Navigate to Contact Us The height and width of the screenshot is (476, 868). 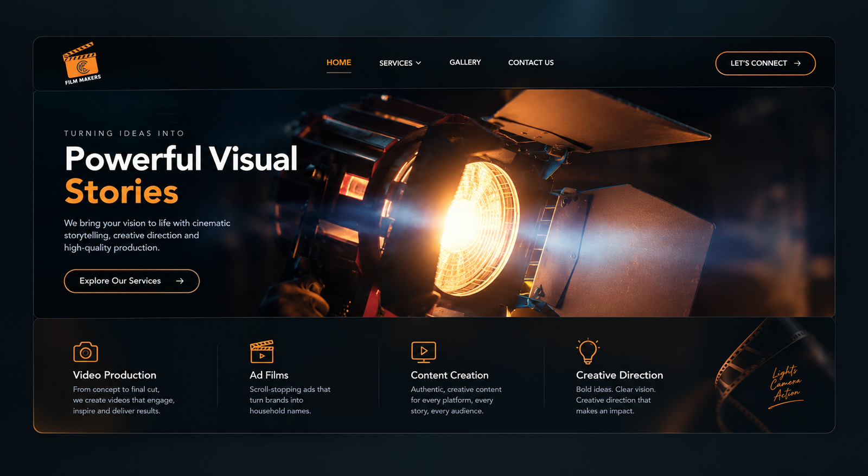[x=531, y=62]
